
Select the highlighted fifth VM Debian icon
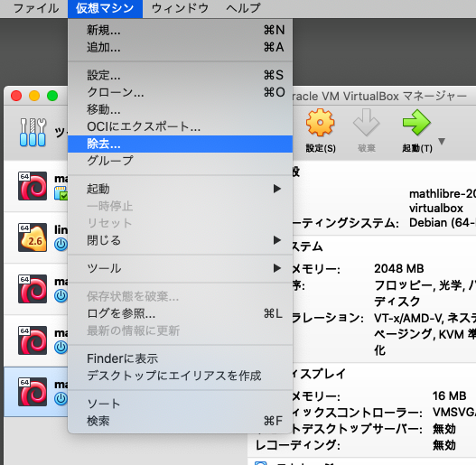pyautogui.click(x=33, y=392)
